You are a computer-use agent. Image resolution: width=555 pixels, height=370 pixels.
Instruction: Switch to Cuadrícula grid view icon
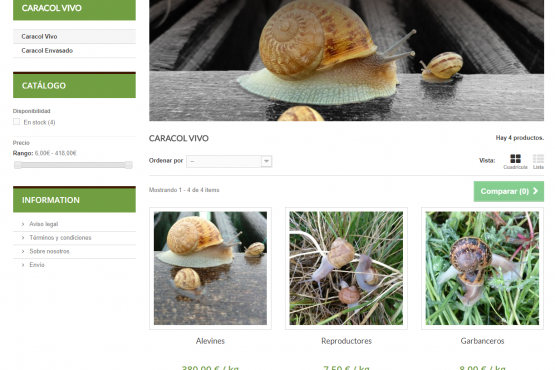[x=515, y=159]
